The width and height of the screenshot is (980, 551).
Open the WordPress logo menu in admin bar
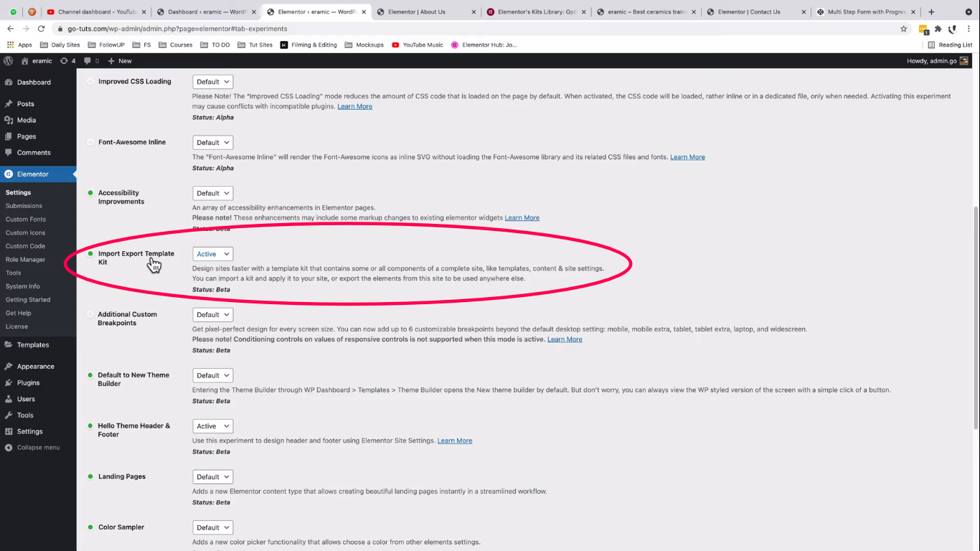pos(9,61)
